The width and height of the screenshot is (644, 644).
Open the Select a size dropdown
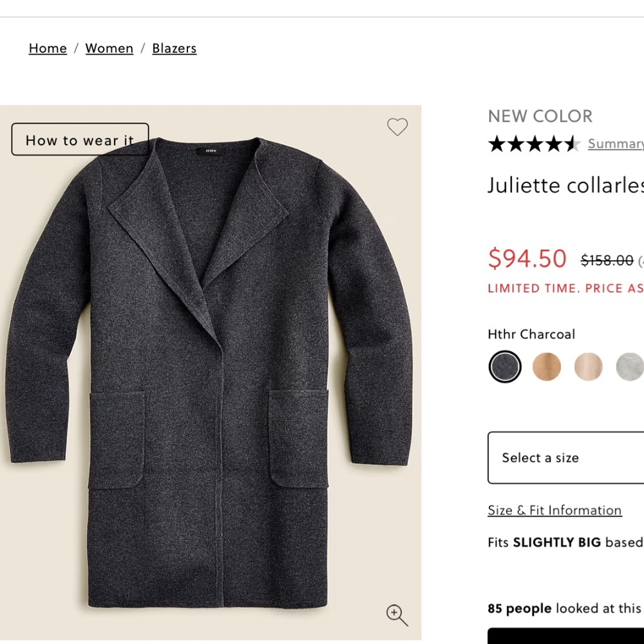[x=565, y=458]
